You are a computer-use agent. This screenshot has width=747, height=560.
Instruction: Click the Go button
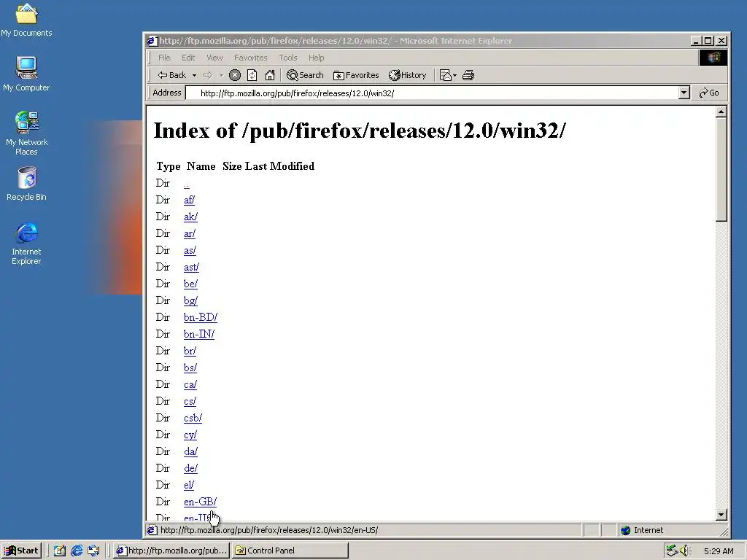[709, 93]
